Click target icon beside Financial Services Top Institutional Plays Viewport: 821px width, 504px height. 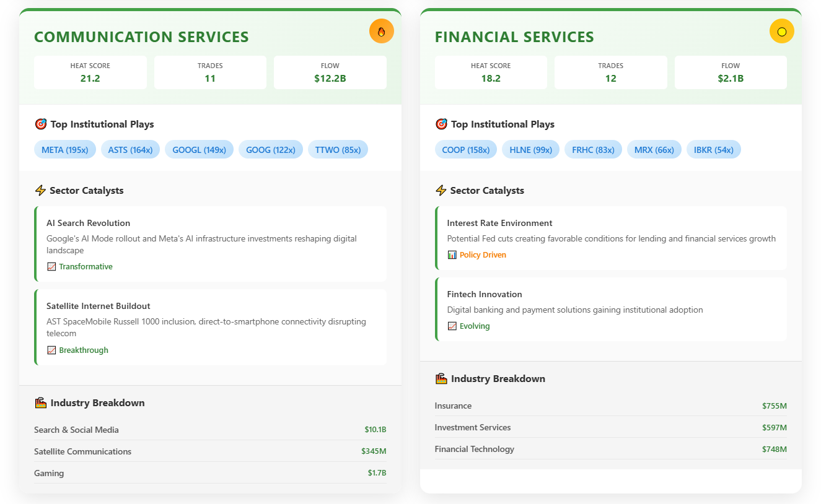click(x=441, y=124)
